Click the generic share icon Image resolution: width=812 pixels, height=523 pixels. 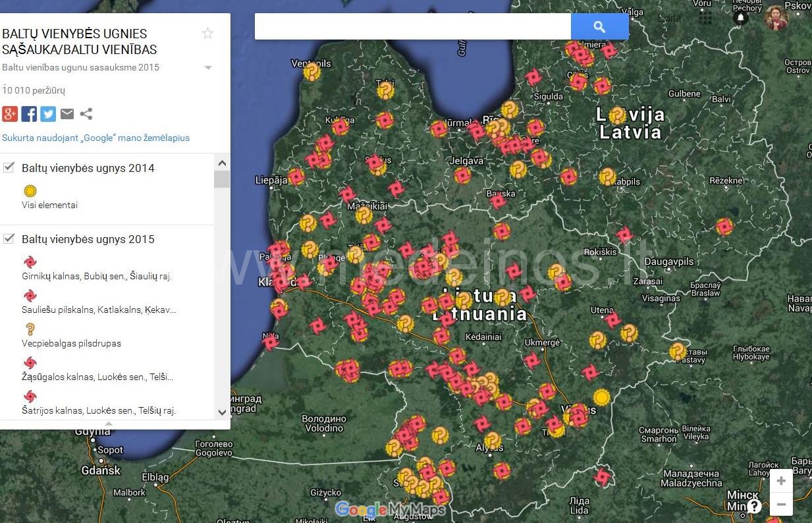(x=86, y=114)
